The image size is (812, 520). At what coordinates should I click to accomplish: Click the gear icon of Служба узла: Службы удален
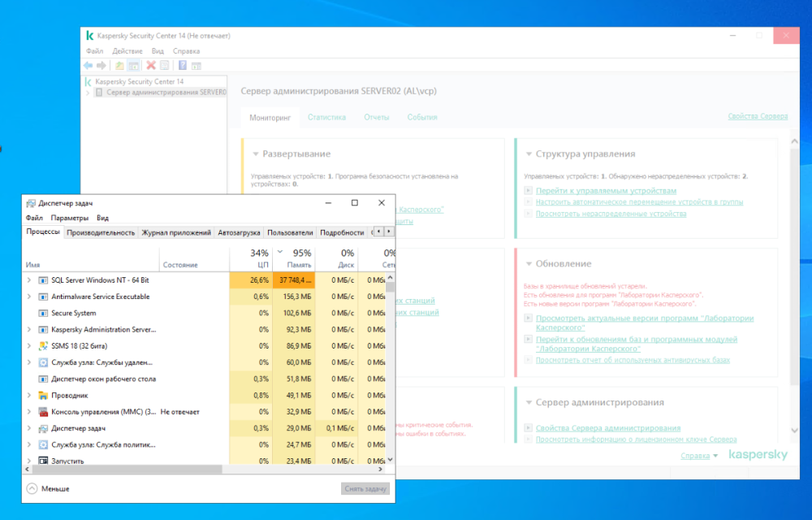(x=44, y=362)
